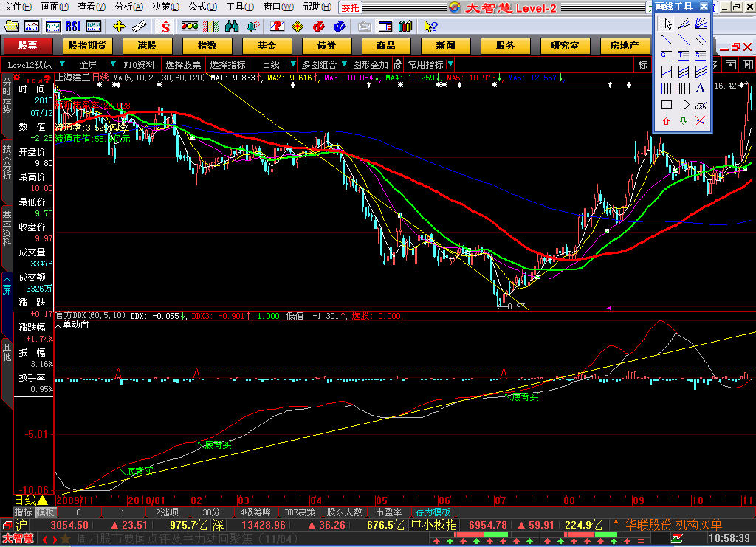Click the alarm bell alert icon
Screen dimensions: 756x547
(253, 27)
